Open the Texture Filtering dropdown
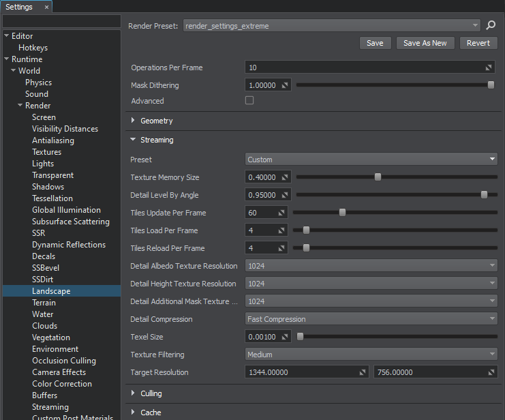The height and width of the screenshot is (420, 505). (371, 355)
